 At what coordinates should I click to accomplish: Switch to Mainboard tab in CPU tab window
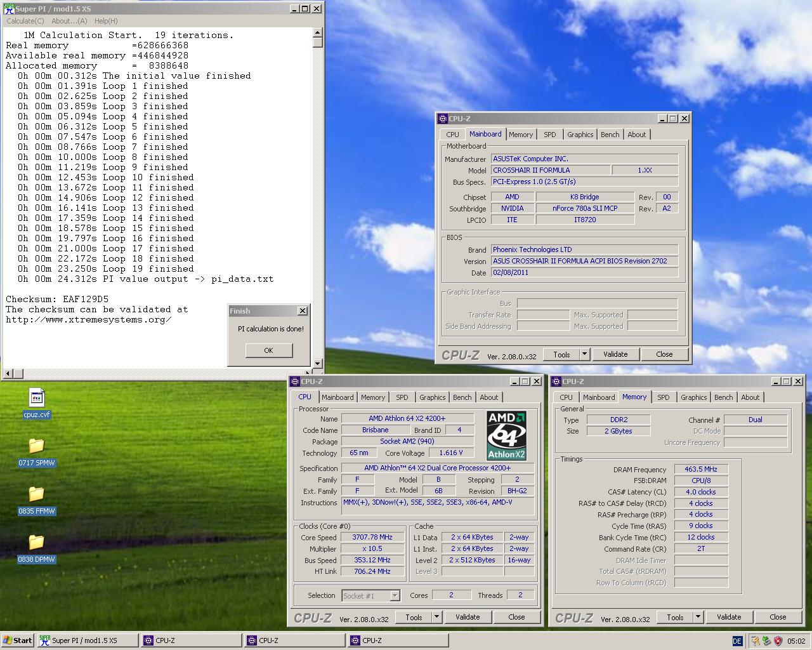click(x=337, y=397)
